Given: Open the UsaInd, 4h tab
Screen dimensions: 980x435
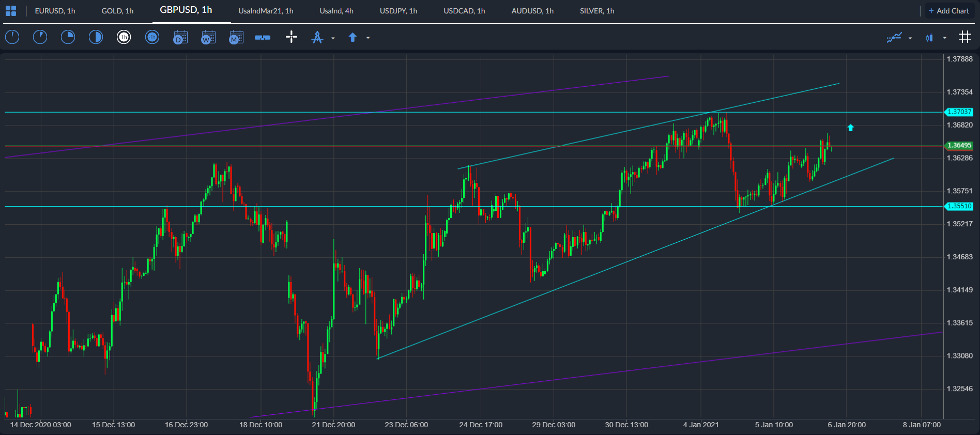Looking at the screenshot, I should 336,11.
